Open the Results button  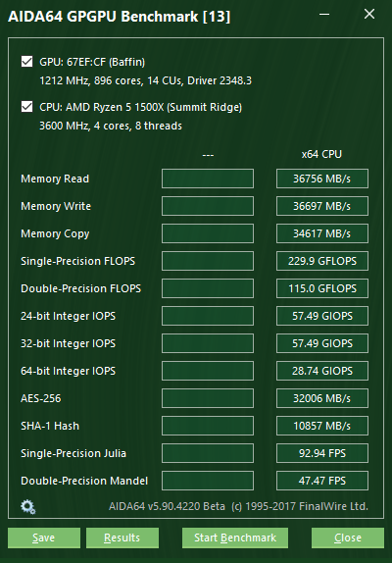(122, 537)
